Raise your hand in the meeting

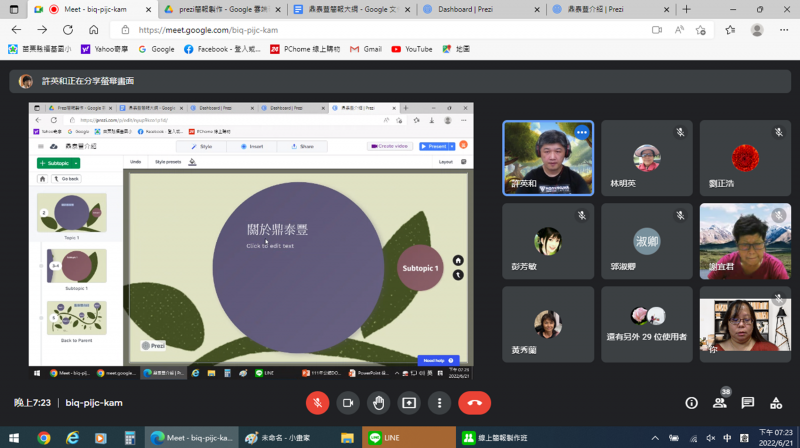[x=379, y=402]
